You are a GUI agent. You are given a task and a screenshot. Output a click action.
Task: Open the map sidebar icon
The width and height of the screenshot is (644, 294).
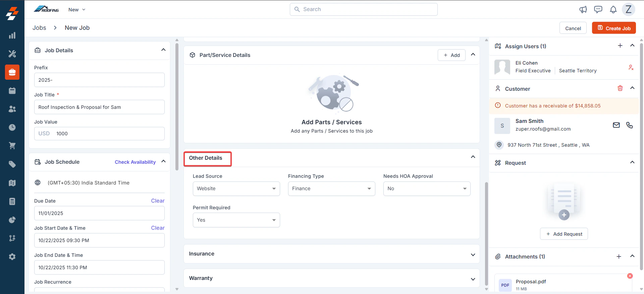coord(12,183)
